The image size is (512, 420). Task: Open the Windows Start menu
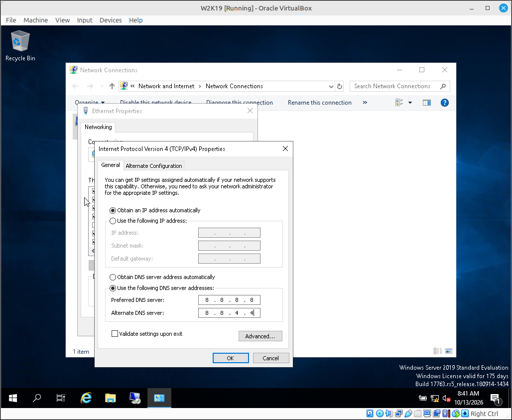13,398
